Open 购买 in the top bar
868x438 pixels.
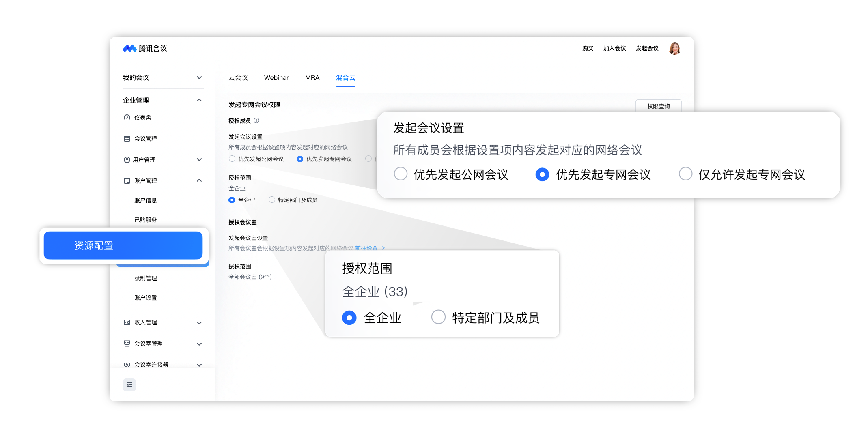(x=588, y=48)
